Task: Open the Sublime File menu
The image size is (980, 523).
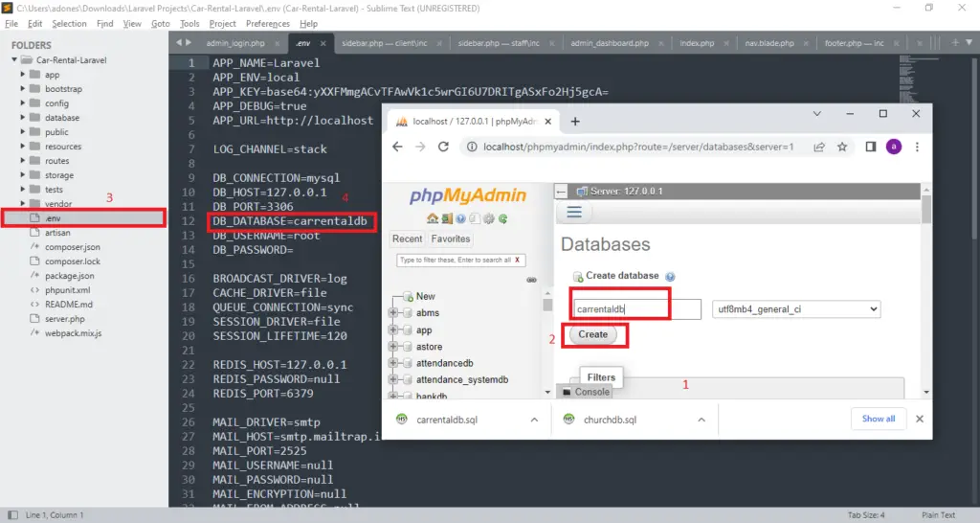Action: pos(11,24)
